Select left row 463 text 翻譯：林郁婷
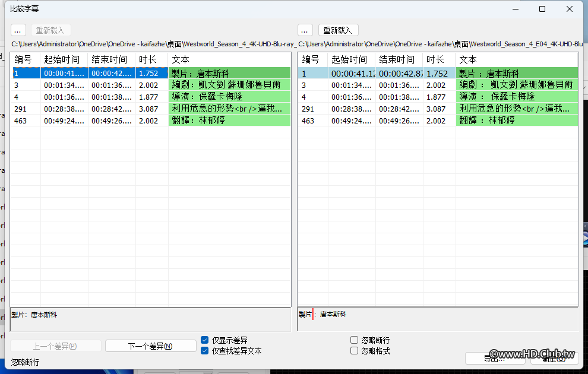The image size is (588, 374). [x=229, y=121]
